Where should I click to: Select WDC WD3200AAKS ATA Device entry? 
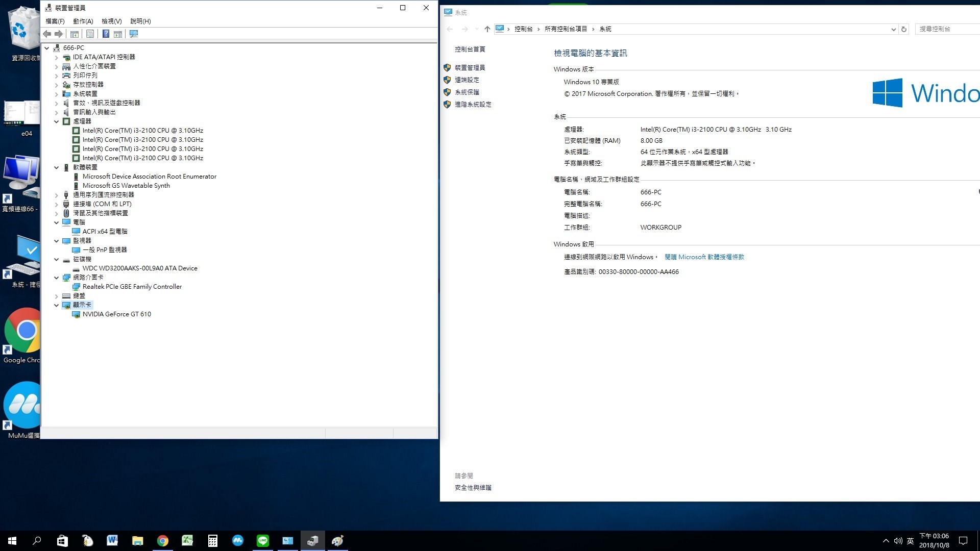[140, 268]
